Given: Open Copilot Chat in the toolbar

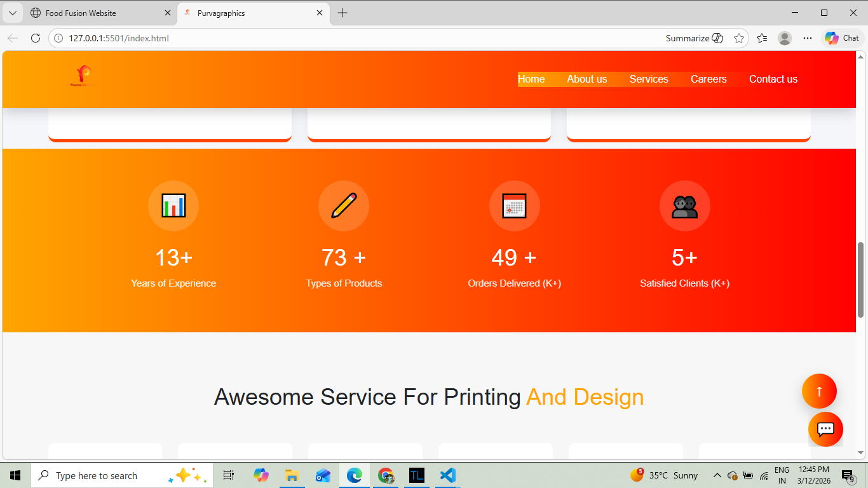Looking at the screenshot, I should click(x=842, y=38).
